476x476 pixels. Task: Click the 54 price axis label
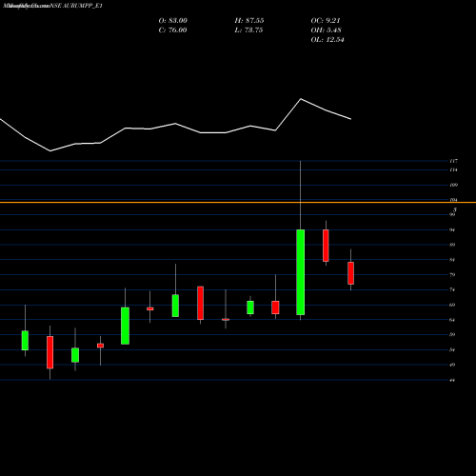click(452, 350)
